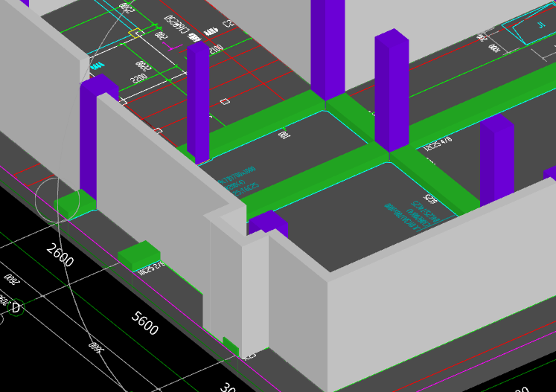This screenshot has height=392, width=556.
Task: Click the 2600 dimension label
Action: [60, 255]
